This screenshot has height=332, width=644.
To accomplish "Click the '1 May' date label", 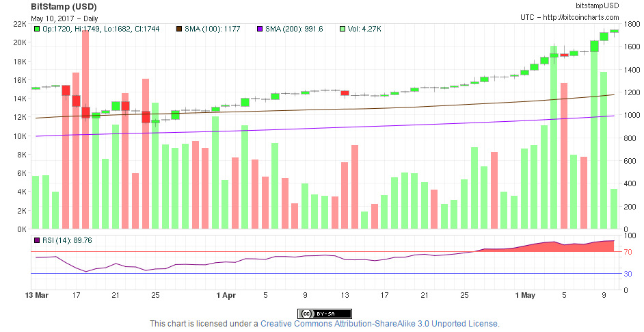I will [x=525, y=296].
